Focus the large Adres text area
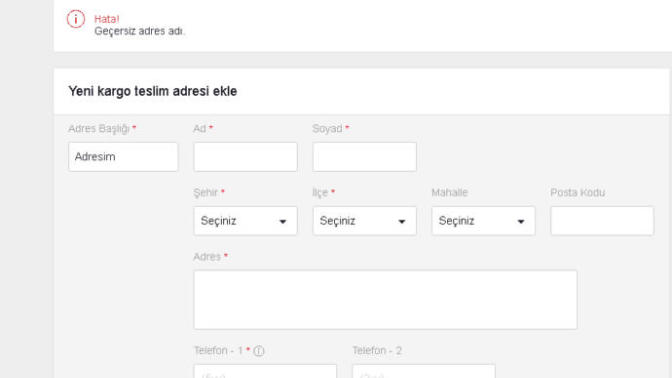The image size is (672, 378). [385, 300]
